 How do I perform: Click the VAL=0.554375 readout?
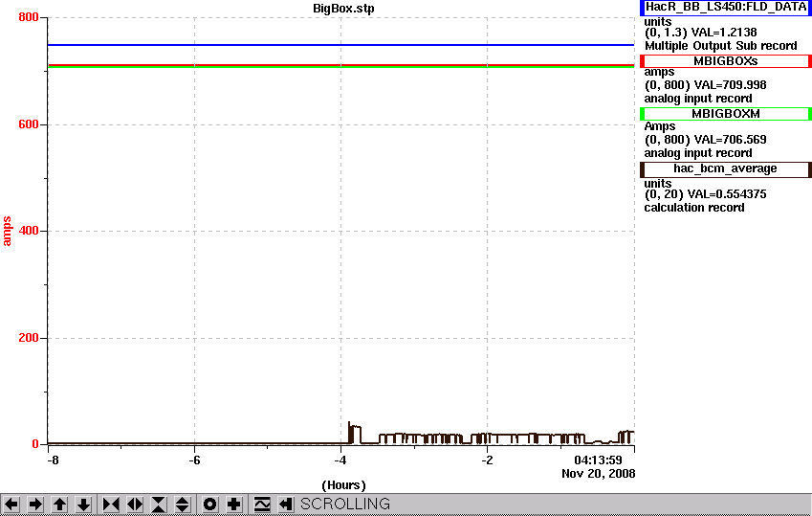click(x=727, y=194)
